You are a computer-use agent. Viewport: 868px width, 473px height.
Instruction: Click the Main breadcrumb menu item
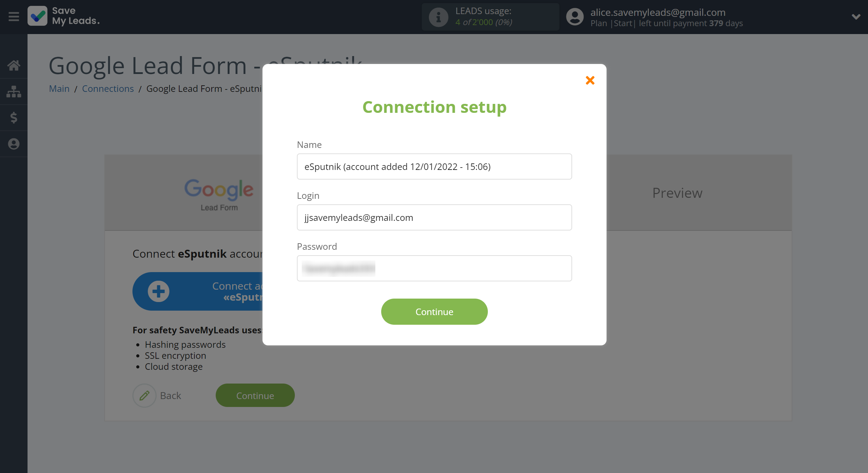(x=59, y=88)
